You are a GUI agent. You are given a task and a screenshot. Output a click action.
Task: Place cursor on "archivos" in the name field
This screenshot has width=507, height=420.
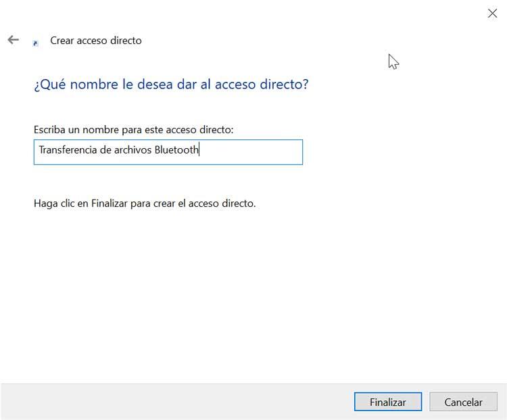[132, 150]
